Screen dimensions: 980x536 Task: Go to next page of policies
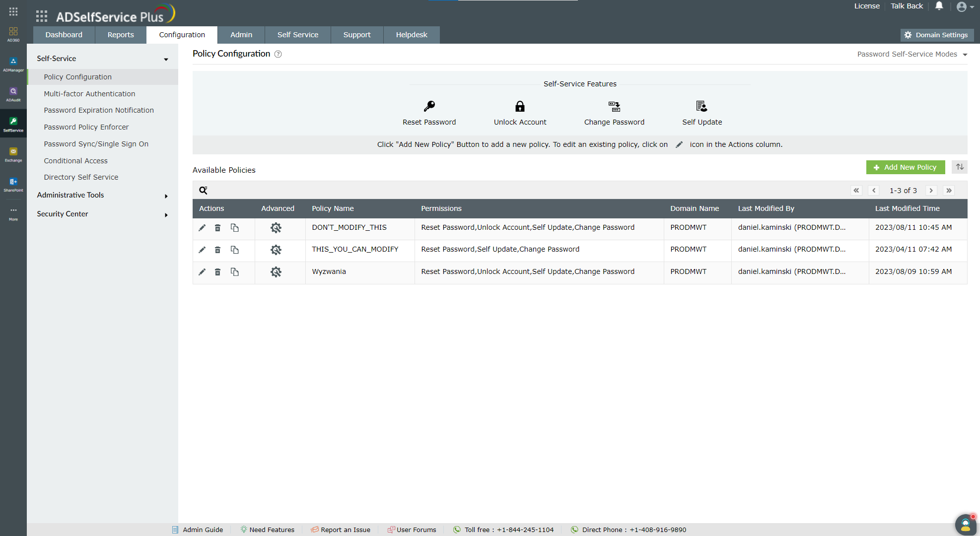(931, 191)
